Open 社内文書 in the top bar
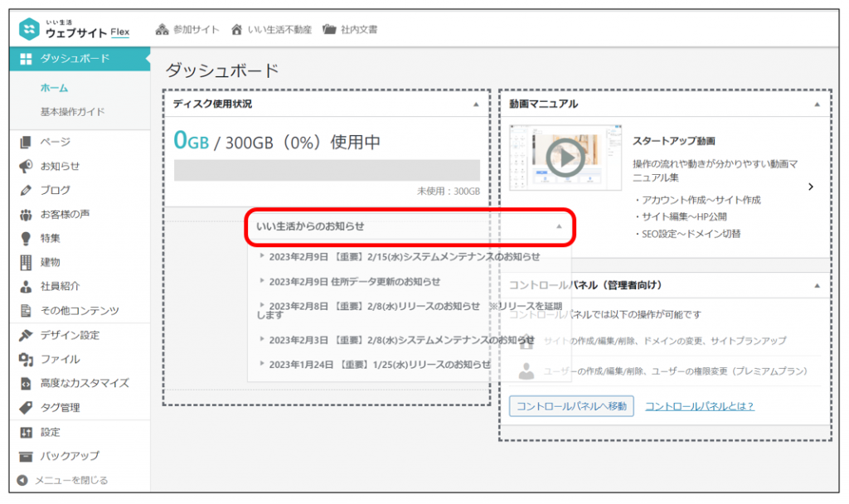Screen dimensions: 849x504 click(350, 29)
